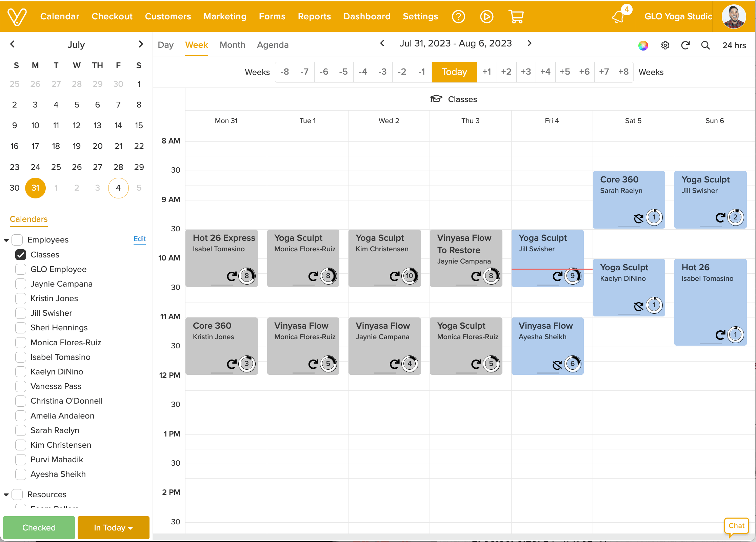Collapse the Employees section
Viewport: 756px width, 542px height.
coord(6,240)
